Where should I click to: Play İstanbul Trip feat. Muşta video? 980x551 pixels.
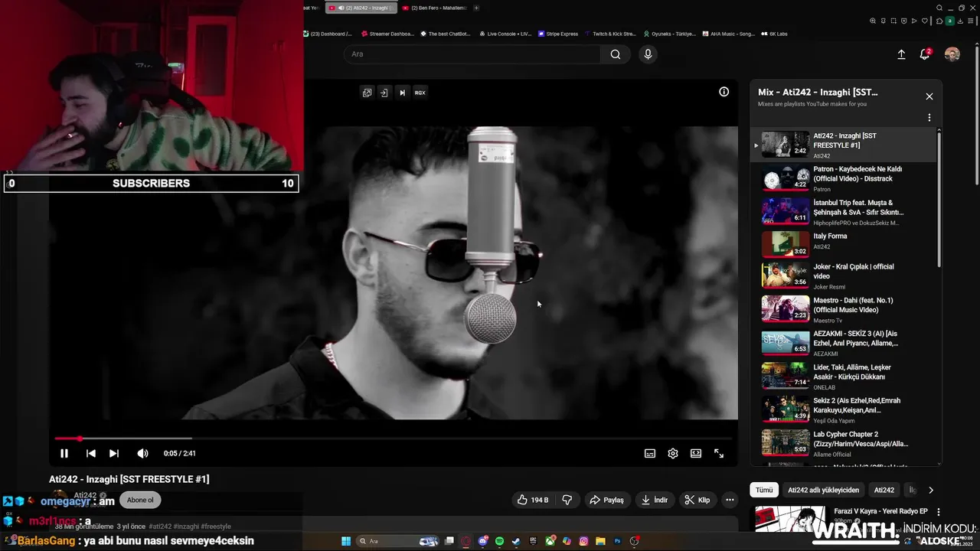pyautogui.click(x=844, y=212)
